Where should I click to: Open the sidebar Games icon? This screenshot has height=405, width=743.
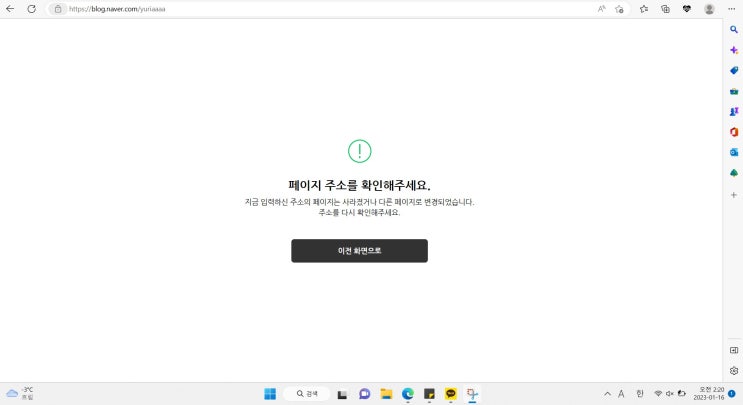pos(734,111)
